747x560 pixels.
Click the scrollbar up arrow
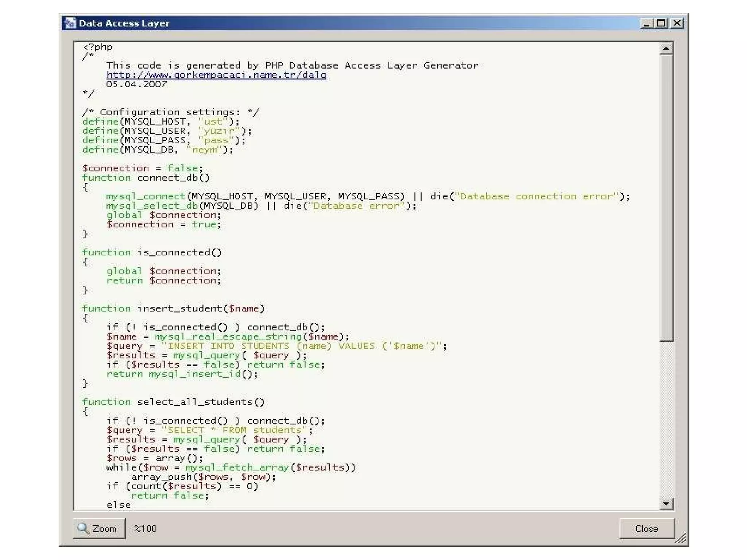pos(666,48)
